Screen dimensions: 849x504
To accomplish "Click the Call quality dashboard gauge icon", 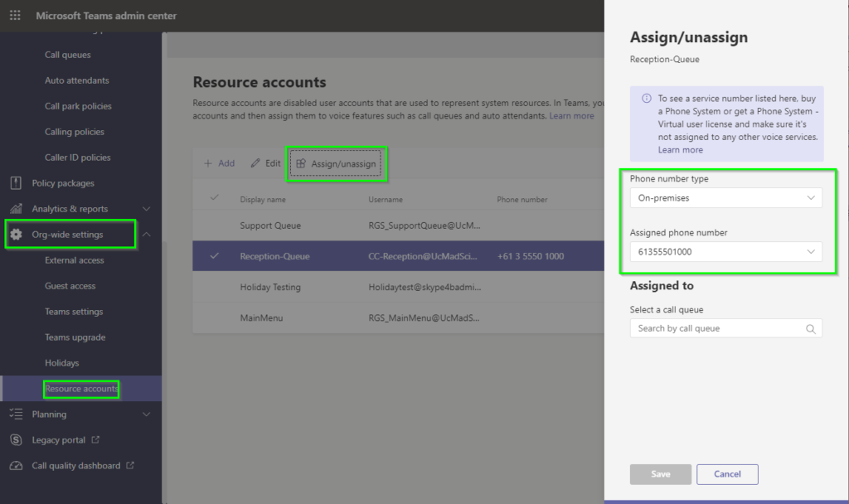I will (17, 466).
